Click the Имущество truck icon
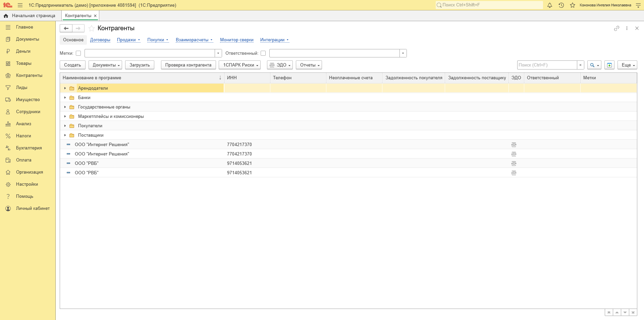 click(8, 100)
